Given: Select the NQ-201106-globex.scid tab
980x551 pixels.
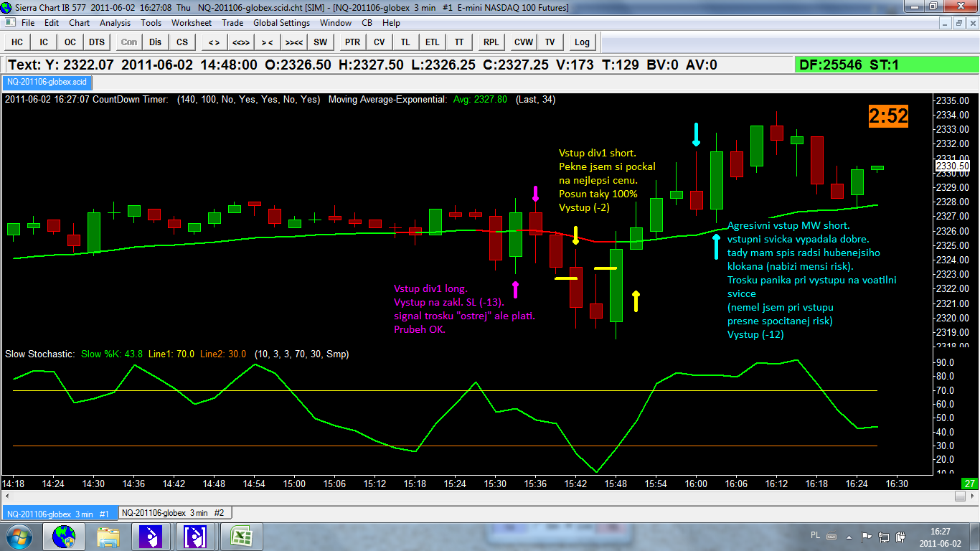Looking at the screenshot, I should (x=47, y=83).
